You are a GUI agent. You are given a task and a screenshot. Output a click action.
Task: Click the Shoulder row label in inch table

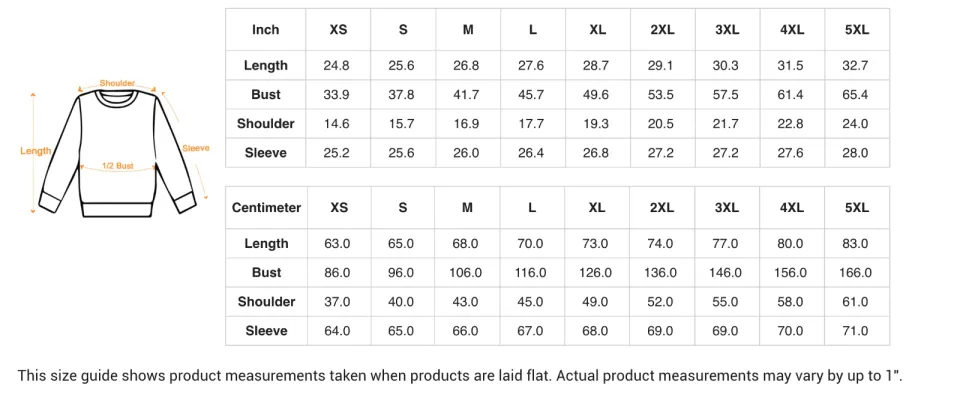(266, 124)
